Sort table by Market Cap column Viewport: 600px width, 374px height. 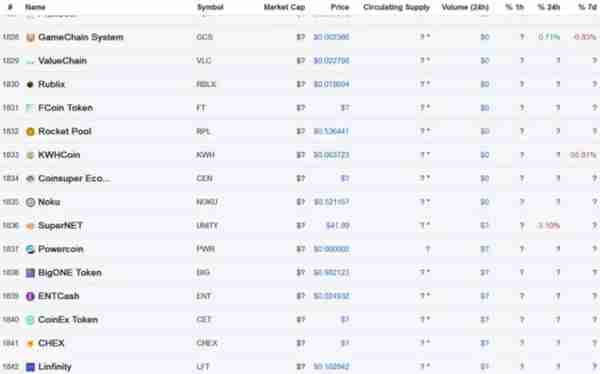(x=284, y=7)
